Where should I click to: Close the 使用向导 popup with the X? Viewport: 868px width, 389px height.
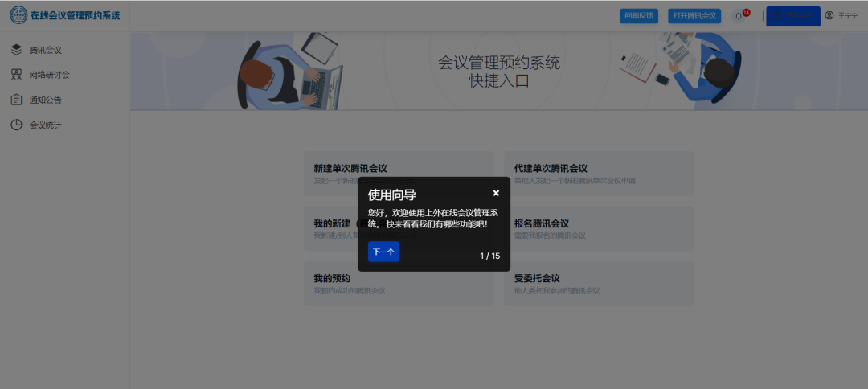[496, 193]
